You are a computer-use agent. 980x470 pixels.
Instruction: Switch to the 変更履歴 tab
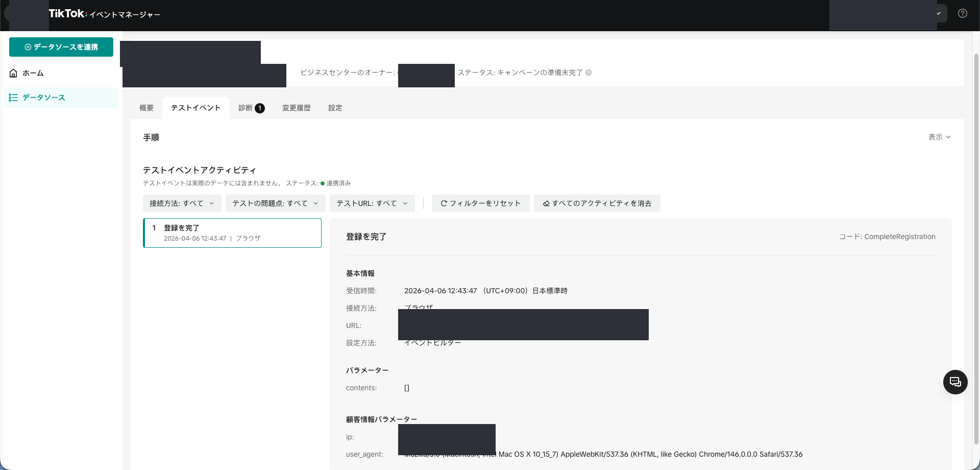click(296, 108)
